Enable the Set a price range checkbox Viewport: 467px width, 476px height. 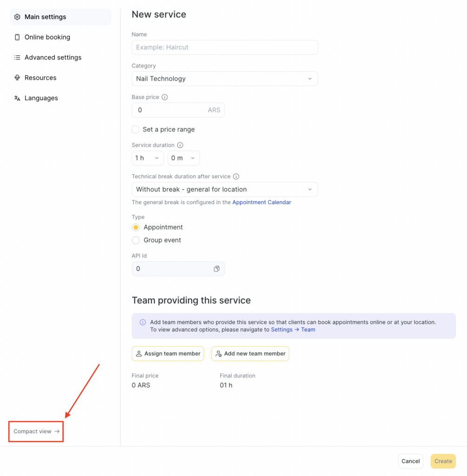[x=135, y=129]
